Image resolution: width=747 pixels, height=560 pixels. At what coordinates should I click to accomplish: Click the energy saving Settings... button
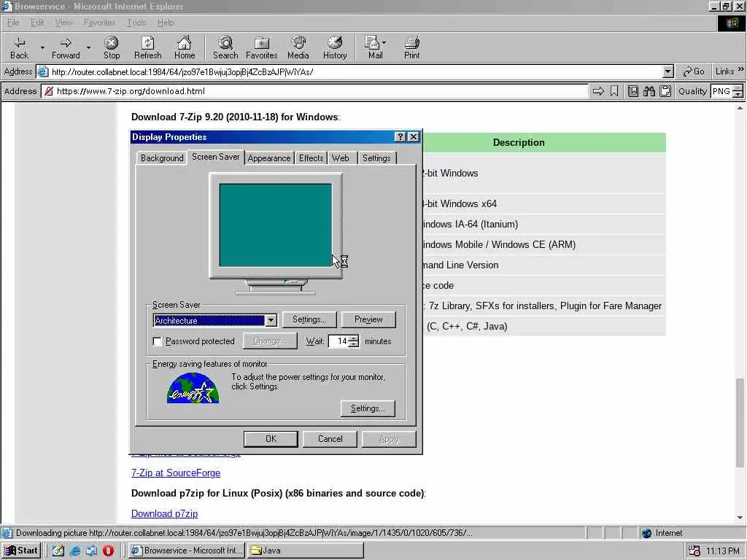(x=368, y=408)
